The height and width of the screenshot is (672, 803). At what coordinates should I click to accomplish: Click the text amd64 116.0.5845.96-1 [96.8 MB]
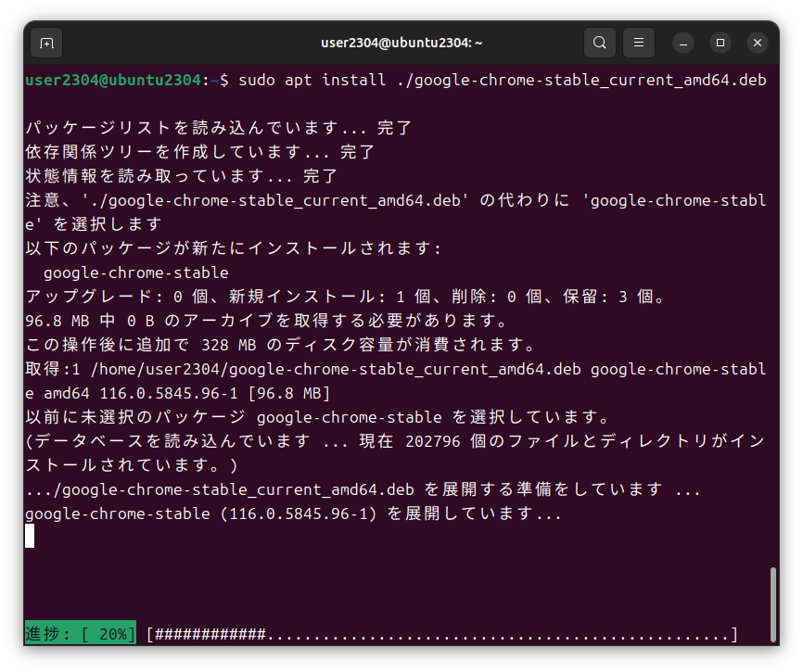187,393
